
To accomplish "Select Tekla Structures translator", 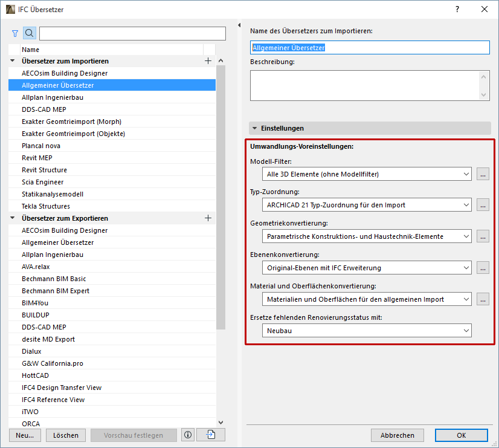I will tap(112, 206).
